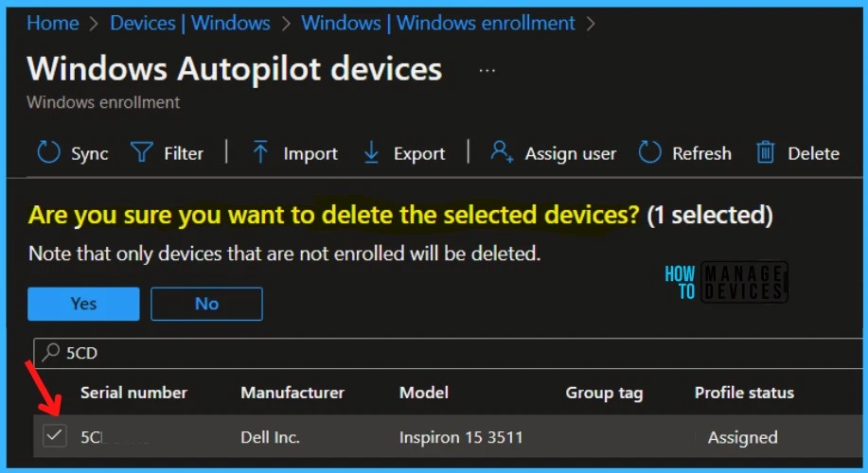Click the Delete trash can icon
Viewport: 868px width, 473px height.
click(765, 152)
